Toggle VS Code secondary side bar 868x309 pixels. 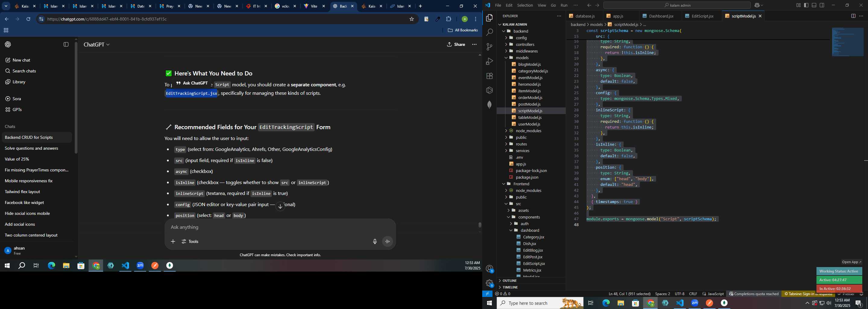[822, 5]
